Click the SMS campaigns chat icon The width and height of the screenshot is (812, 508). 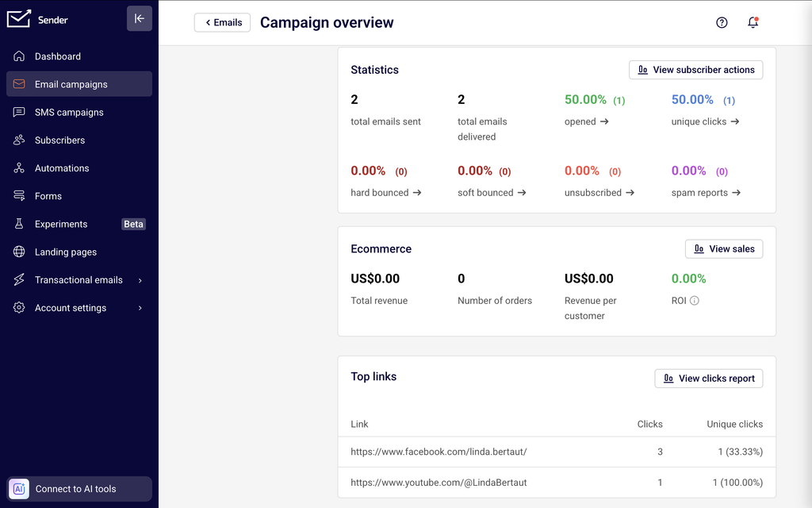pyautogui.click(x=19, y=112)
